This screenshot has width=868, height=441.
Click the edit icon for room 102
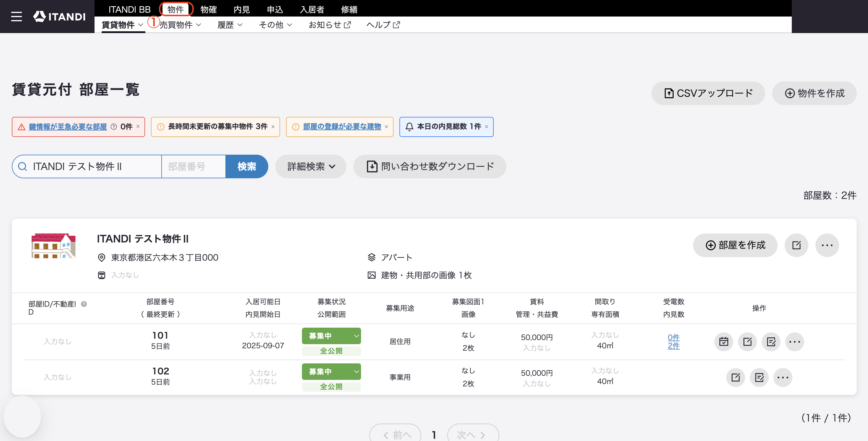pyautogui.click(x=735, y=377)
